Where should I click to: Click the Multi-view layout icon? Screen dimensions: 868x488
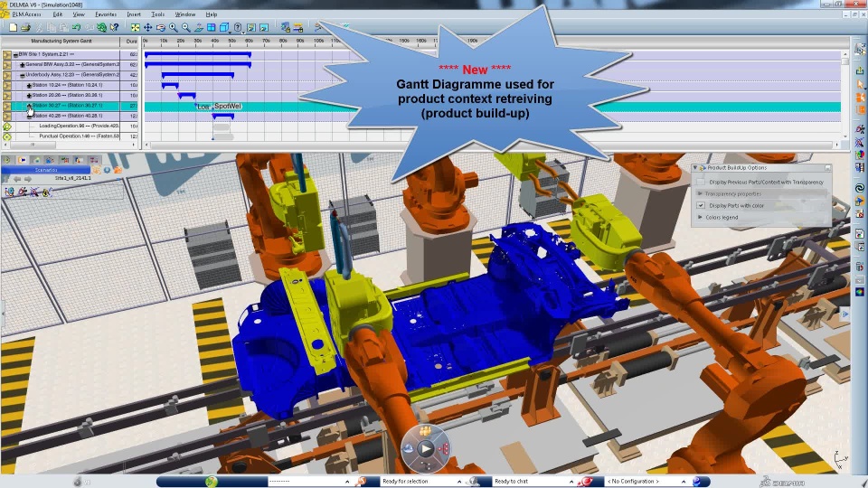[x=211, y=27]
